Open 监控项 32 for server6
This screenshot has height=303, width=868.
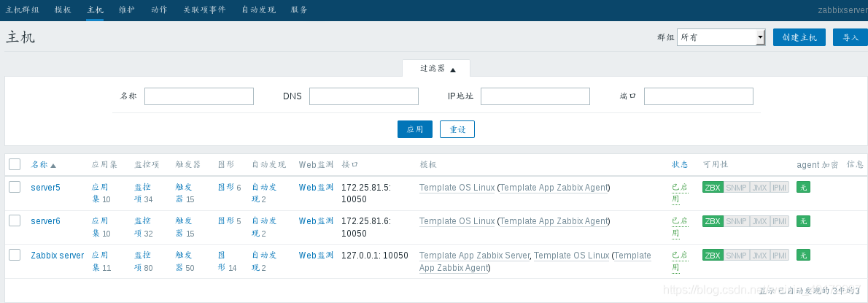144,227
